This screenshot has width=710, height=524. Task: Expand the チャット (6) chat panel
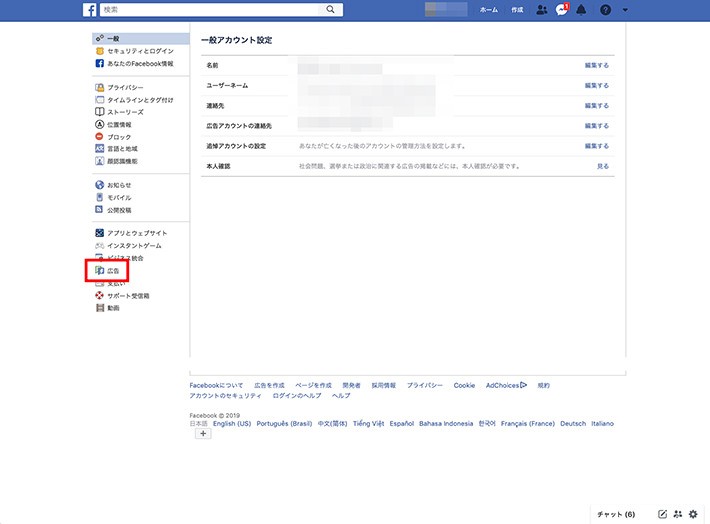point(615,514)
